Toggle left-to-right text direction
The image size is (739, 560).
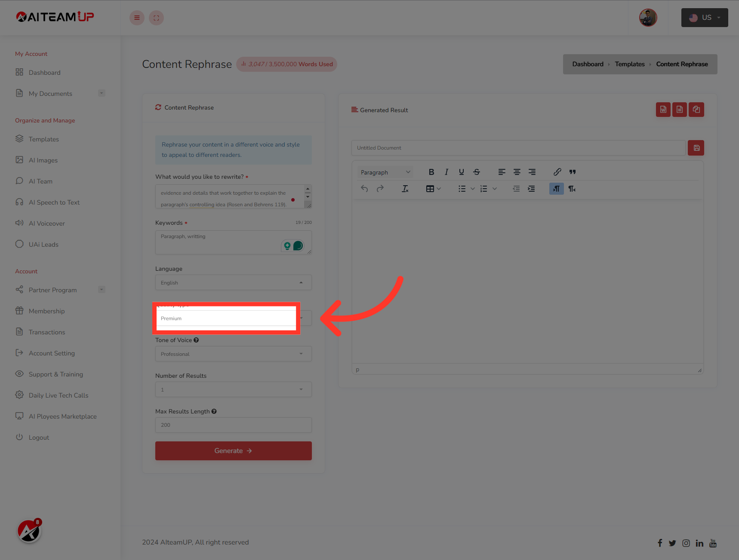tap(557, 189)
